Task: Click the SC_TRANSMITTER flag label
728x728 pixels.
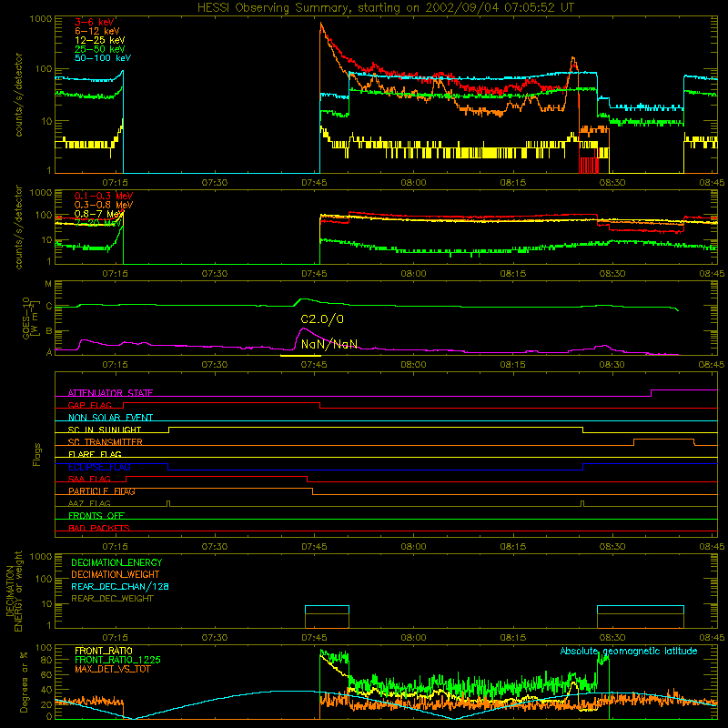Action: click(105, 442)
